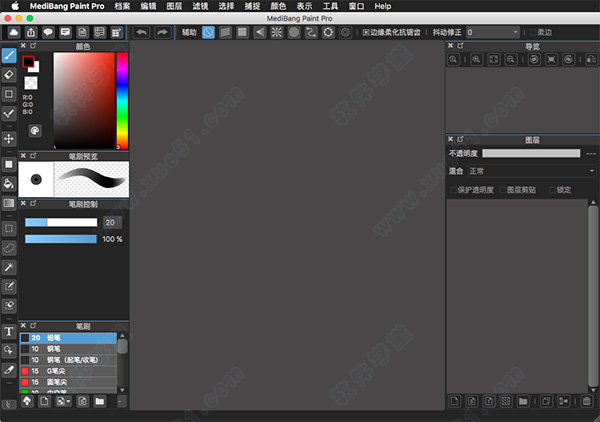This screenshot has height=422, width=600.
Task: Undock the 导览 panel
Action: coord(460,46)
